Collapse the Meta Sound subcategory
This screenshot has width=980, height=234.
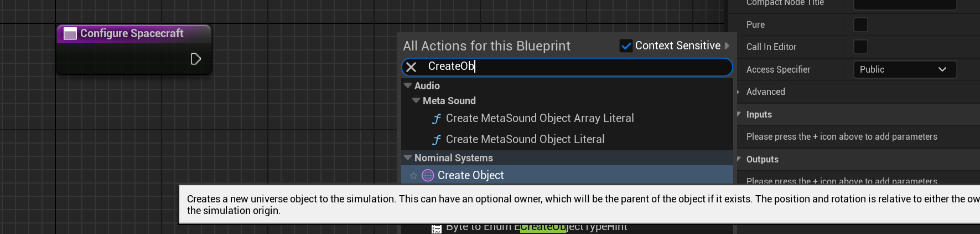click(x=416, y=101)
